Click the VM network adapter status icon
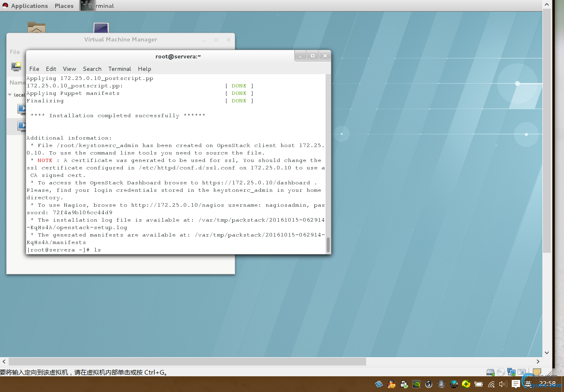Screen dimensions: 564x392 511,372
